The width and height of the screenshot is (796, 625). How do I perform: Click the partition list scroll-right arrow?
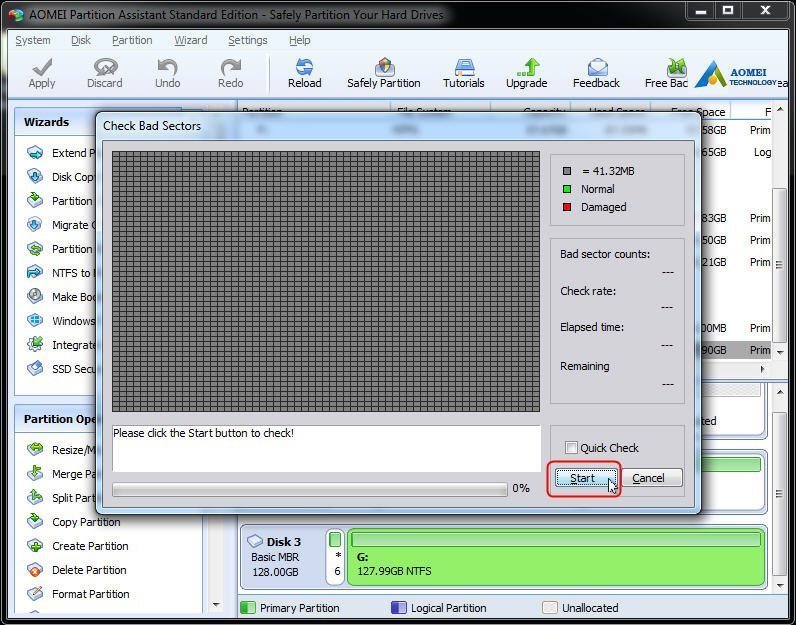tap(762, 369)
